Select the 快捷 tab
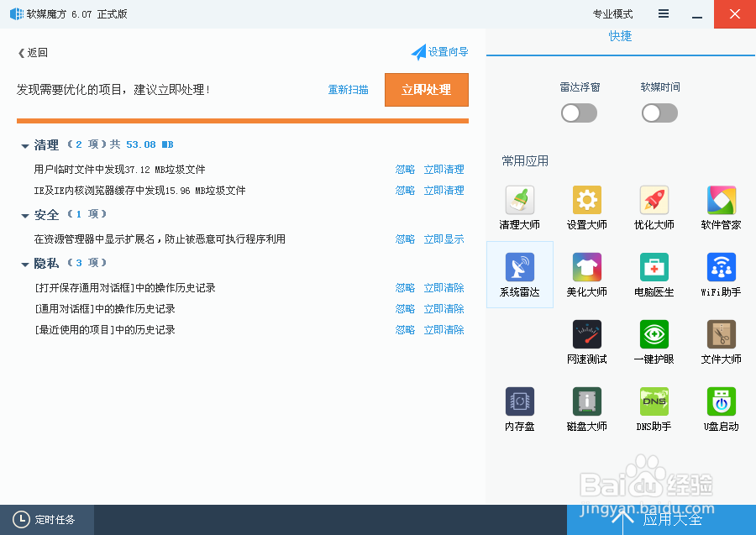The image size is (756, 535). click(620, 36)
